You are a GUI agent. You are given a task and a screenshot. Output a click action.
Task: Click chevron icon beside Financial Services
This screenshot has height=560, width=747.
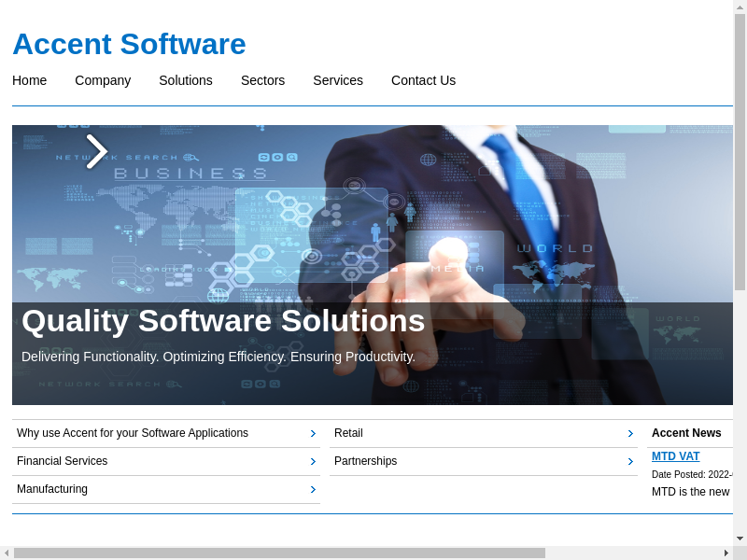point(313,461)
